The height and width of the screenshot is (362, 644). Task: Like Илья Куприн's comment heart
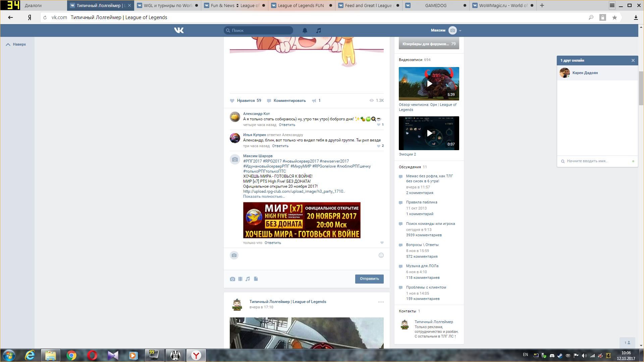pos(379,146)
